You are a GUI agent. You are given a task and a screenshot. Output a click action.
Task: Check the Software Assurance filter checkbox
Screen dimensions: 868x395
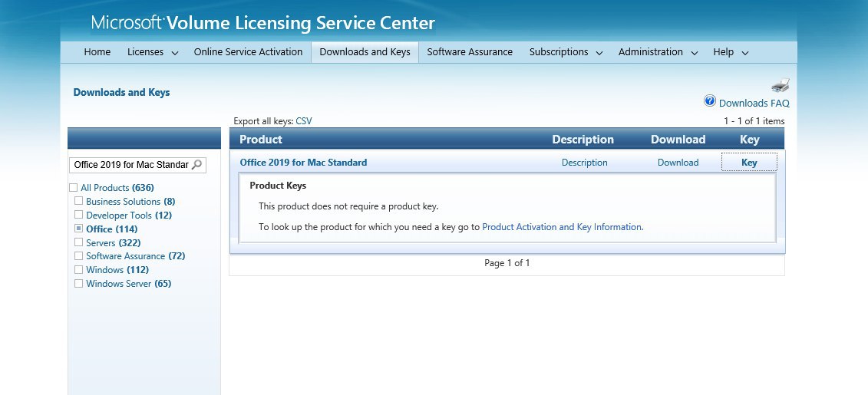[x=78, y=255]
